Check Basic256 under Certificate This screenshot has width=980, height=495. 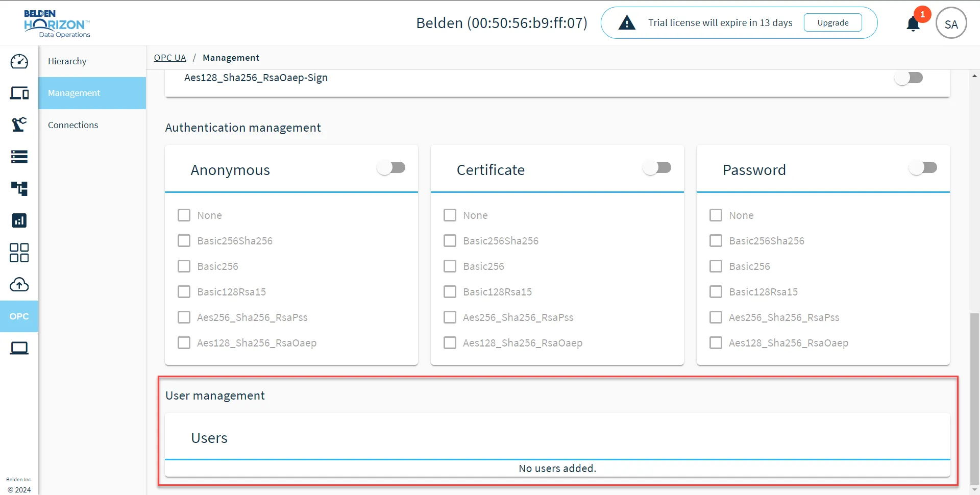450,266
